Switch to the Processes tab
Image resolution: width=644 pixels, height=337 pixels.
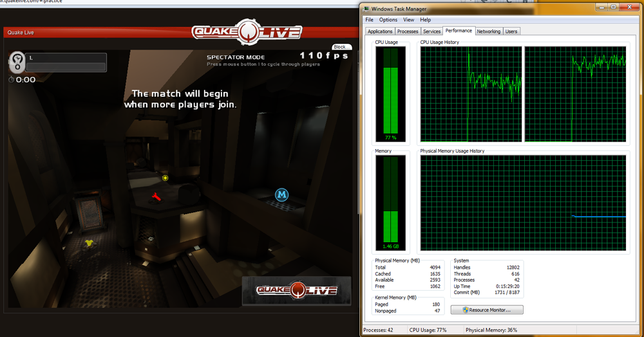click(x=408, y=32)
